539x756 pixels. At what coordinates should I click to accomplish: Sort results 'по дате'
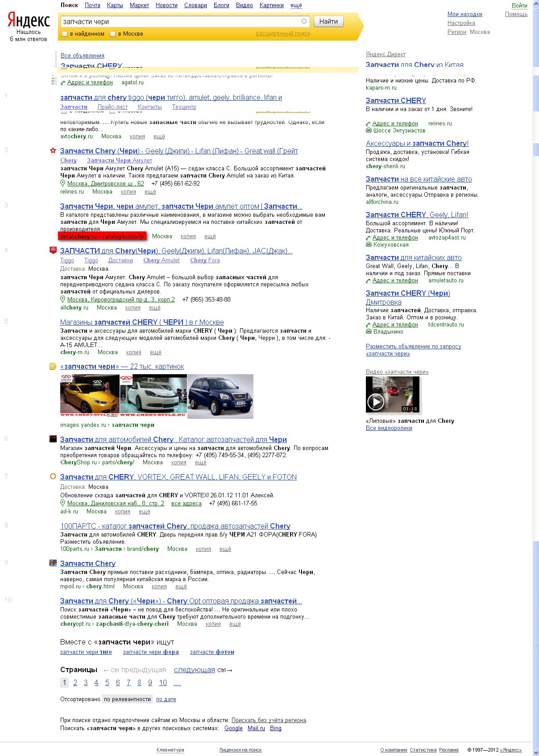click(166, 699)
